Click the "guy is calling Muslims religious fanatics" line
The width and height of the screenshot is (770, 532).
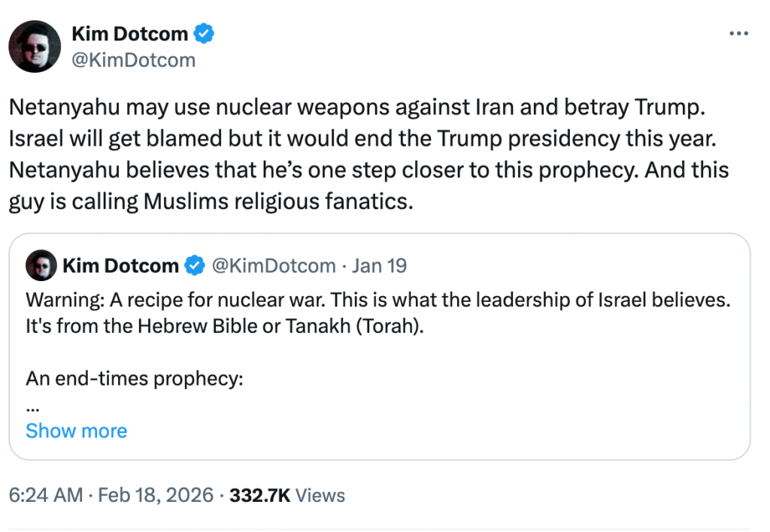coord(211,203)
